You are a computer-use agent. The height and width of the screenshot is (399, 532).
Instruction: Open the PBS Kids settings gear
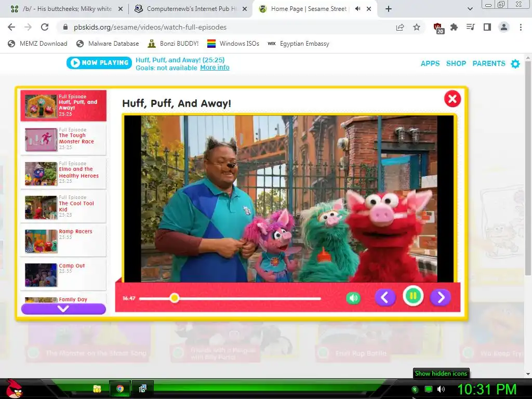click(x=515, y=64)
